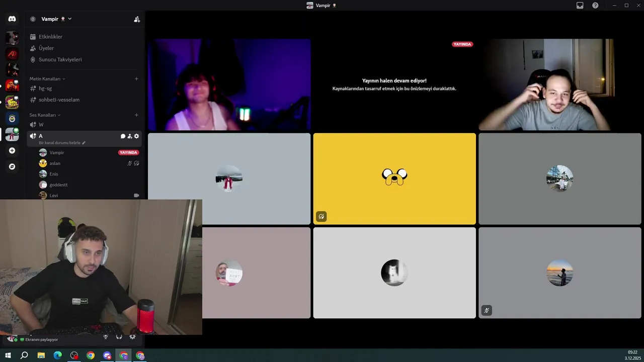644x362 pixels.
Task: Collapse the Ses Kanalları category
Action: coord(44,115)
